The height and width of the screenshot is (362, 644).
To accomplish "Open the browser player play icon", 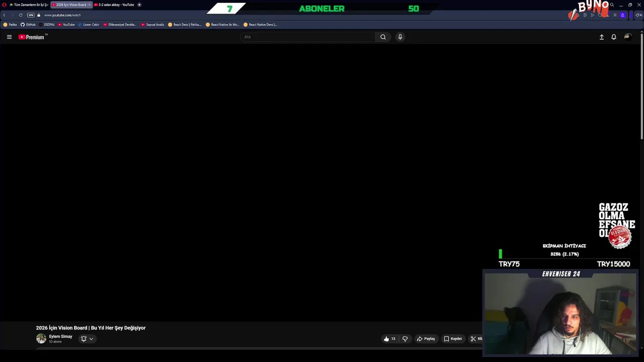I will (592, 15).
